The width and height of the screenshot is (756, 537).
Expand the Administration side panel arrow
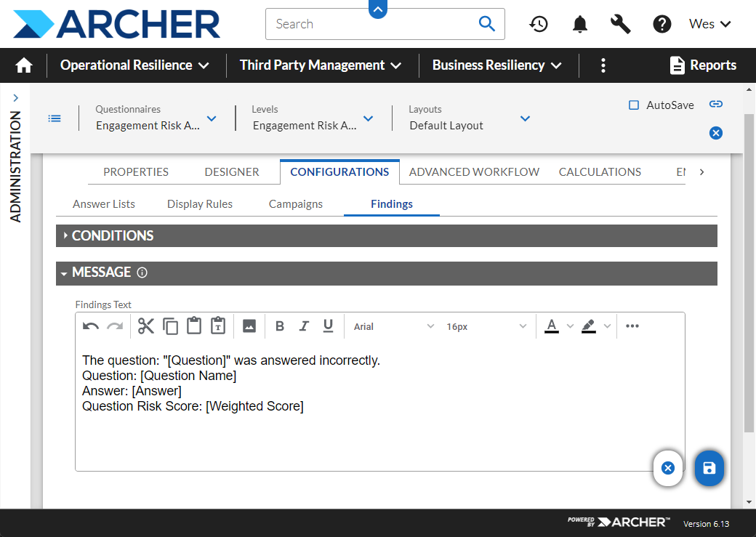click(x=16, y=98)
